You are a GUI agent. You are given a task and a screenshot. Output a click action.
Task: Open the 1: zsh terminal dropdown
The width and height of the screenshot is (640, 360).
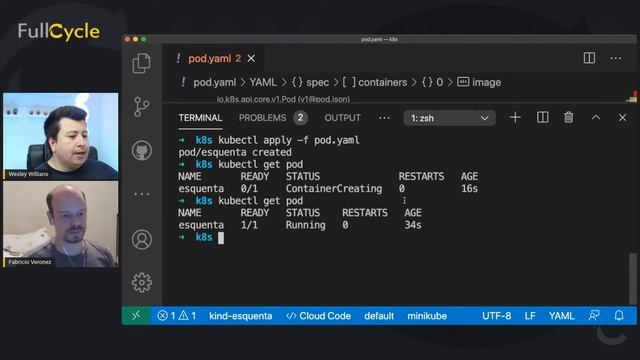[x=449, y=118]
